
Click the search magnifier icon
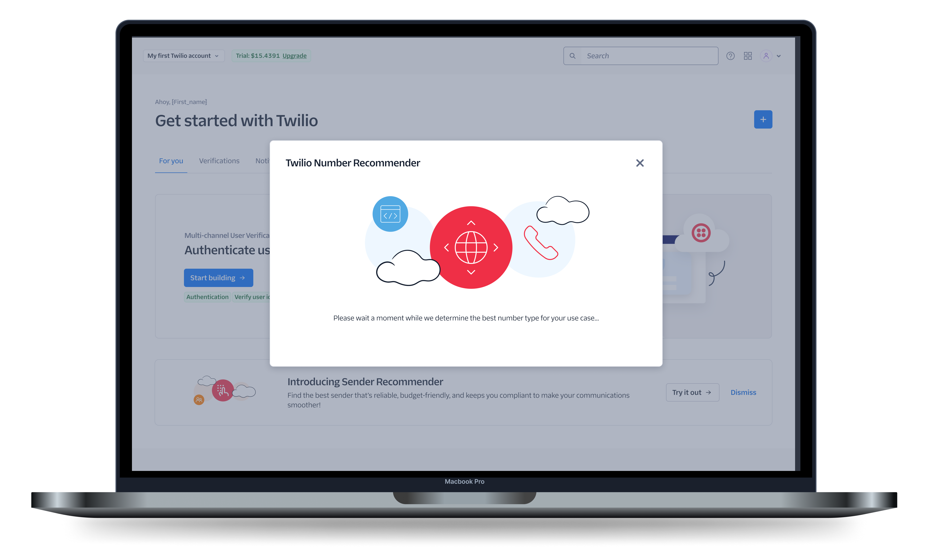pos(572,56)
